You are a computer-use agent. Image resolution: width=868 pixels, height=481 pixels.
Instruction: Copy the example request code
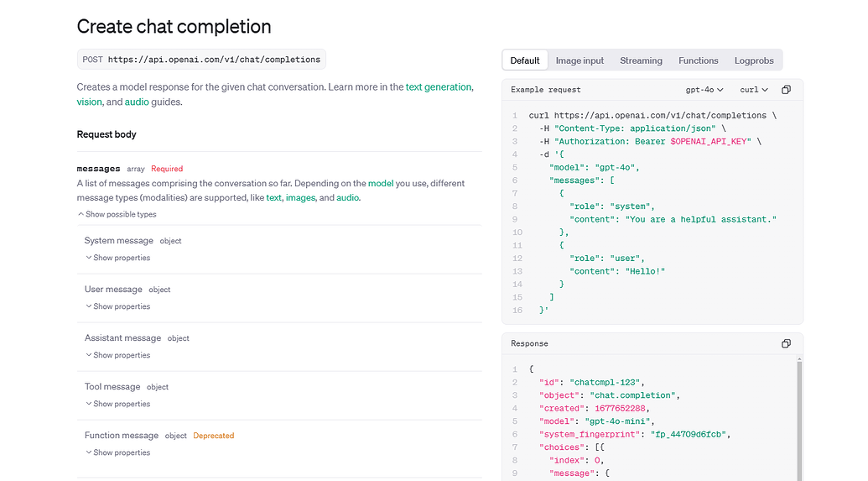(786, 90)
